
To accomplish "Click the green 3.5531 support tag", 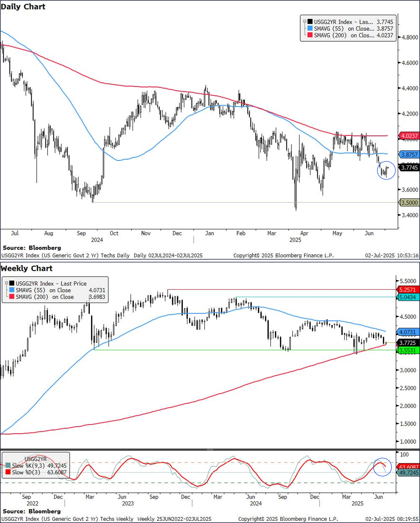I will (407, 350).
